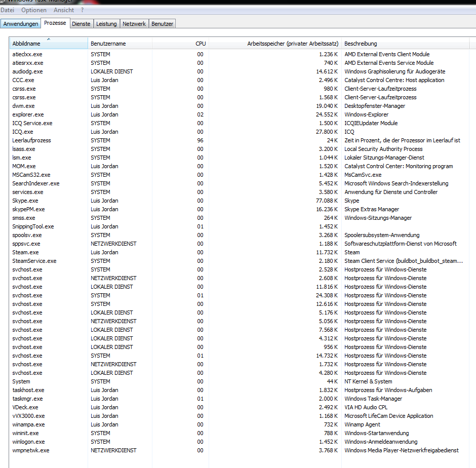Screen dimensions: 476x468
Task: Sort by CPU column header
Action: [x=180, y=44]
